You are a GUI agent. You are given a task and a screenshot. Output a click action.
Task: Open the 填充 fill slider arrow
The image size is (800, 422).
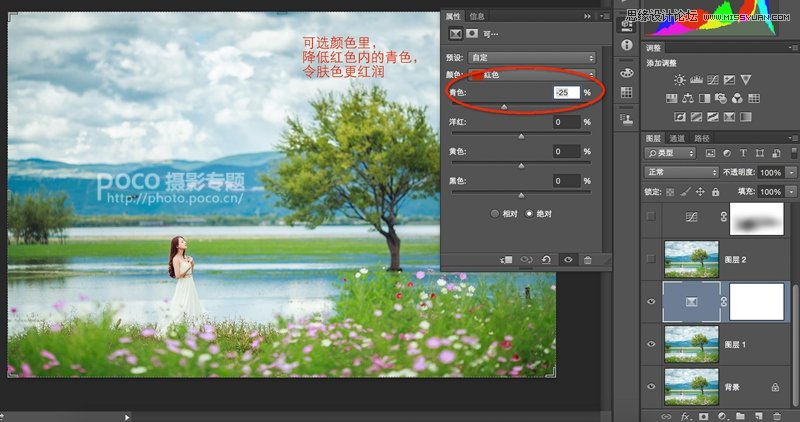pyautogui.click(x=791, y=192)
